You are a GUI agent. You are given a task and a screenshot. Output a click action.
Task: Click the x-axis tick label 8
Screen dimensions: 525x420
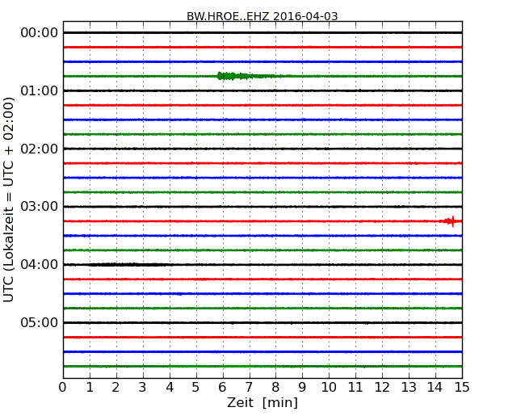[x=275, y=388]
